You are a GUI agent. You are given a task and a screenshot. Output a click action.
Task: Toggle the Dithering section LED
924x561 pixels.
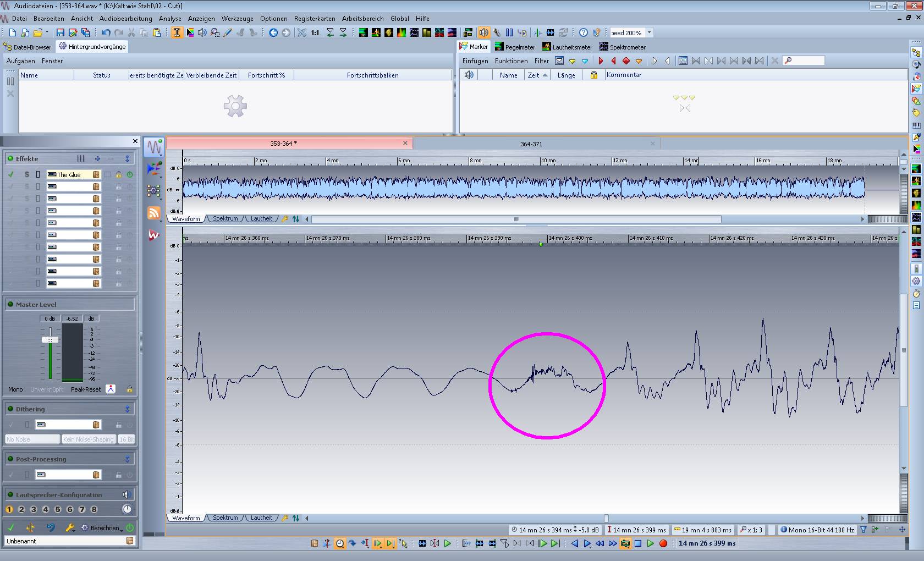click(10, 409)
